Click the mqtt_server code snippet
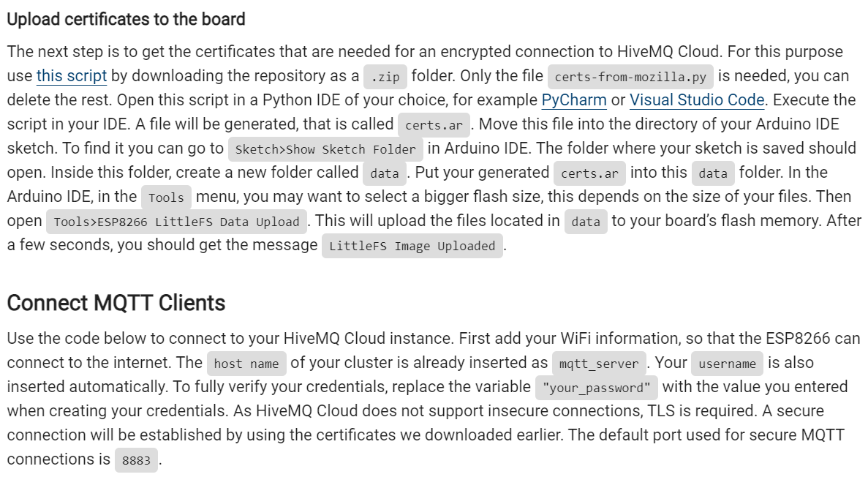The height and width of the screenshot is (477, 868). tap(599, 364)
